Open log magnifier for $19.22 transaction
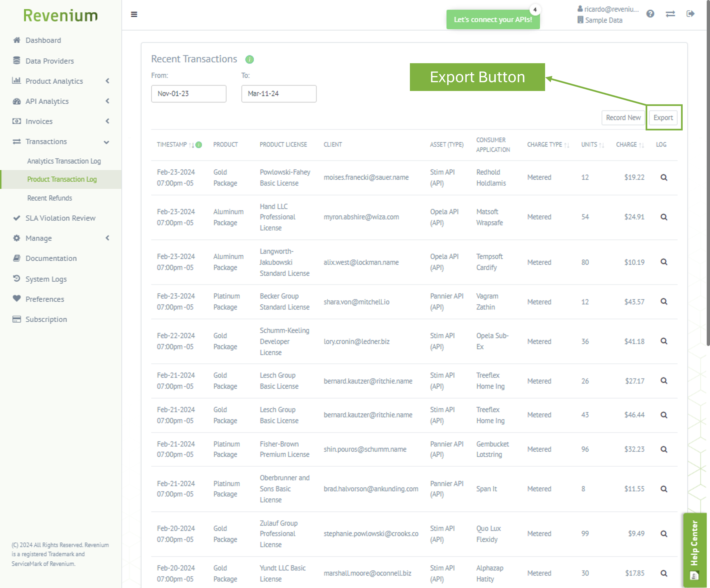The image size is (710, 588). pyautogui.click(x=664, y=177)
